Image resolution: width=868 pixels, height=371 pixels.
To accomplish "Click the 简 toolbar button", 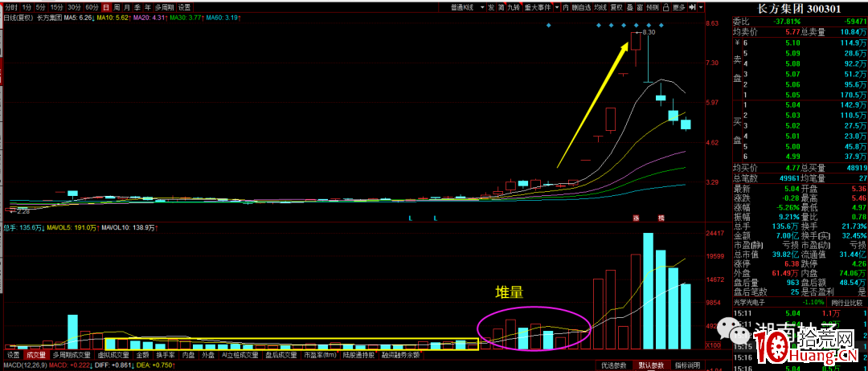I will [x=502, y=7].
